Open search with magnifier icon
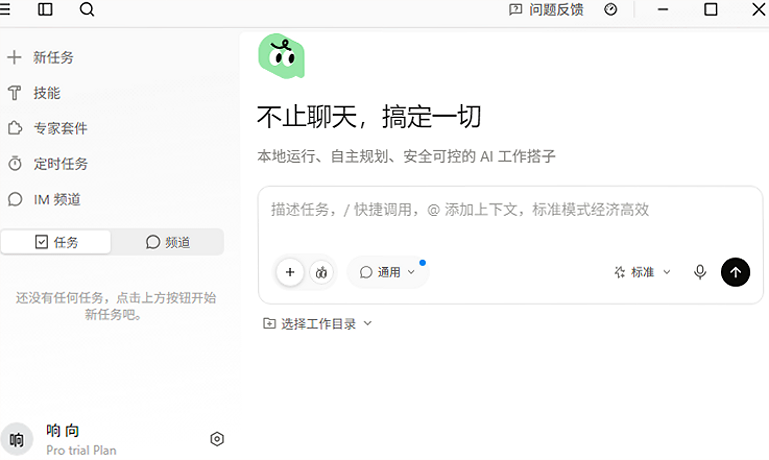769x460 pixels. (x=87, y=9)
